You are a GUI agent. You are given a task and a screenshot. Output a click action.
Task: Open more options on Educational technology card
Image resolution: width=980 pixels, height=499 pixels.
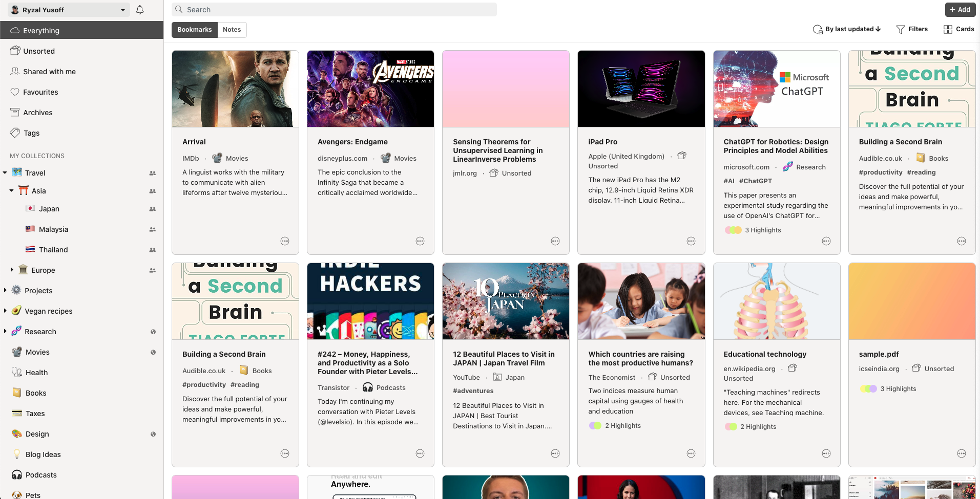click(826, 453)
